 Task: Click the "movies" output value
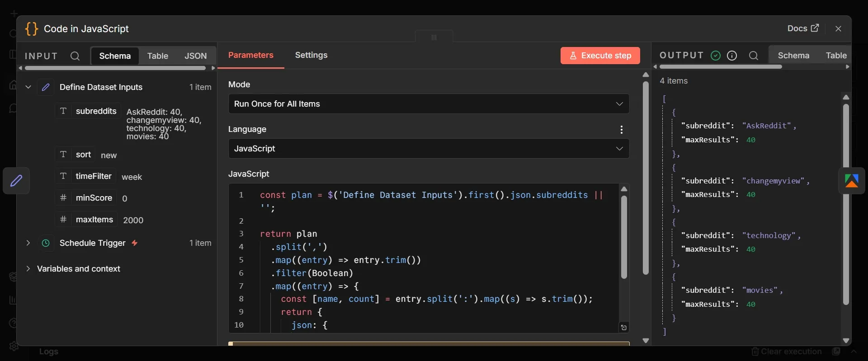(x=760, y=290)
